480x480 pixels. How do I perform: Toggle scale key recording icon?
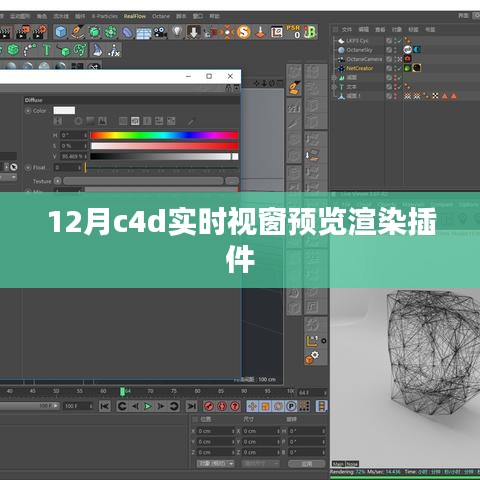point(265,406)
